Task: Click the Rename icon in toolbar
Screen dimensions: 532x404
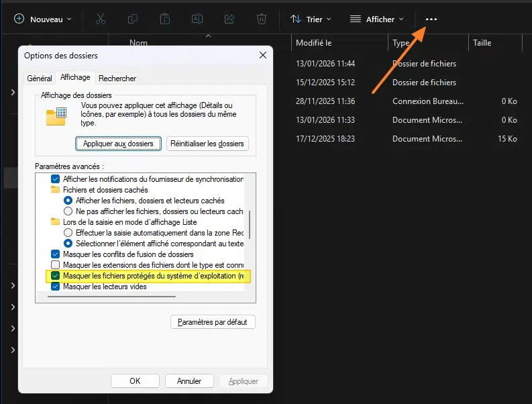Action: click(x=197, y=19)
